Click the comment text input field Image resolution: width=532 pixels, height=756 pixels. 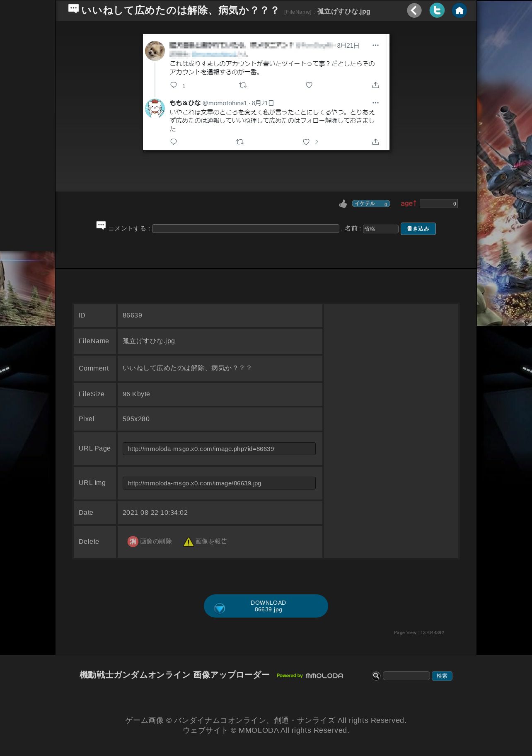click(246, 229)
